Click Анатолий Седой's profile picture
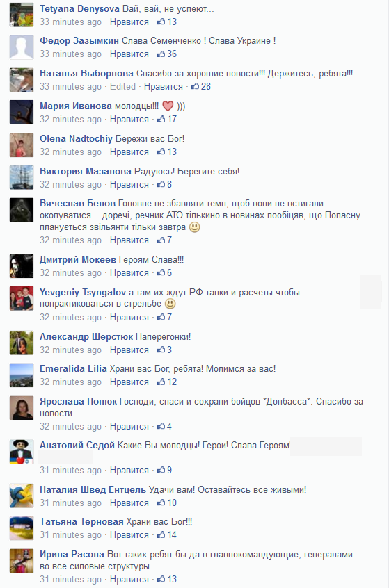Viewport: 389px width, 588px height. click(x=22, y=452)
